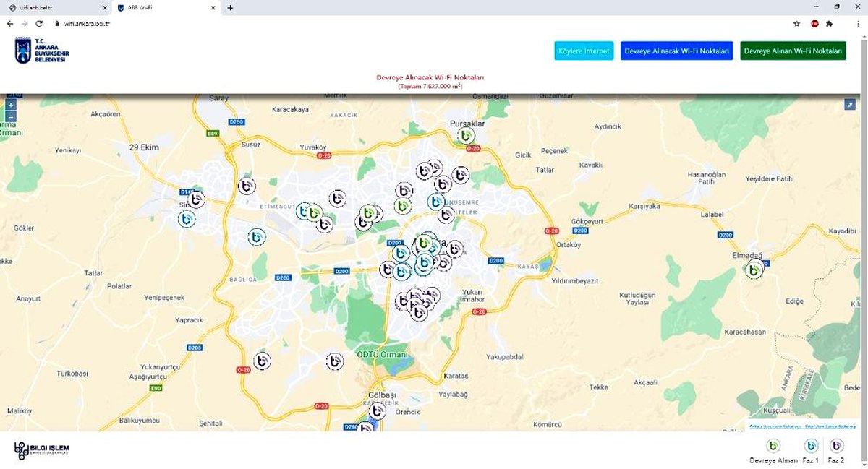Click the Pursaklar place label on map
This screenshot has width=868, height=469.
click(x=467, y=124)
